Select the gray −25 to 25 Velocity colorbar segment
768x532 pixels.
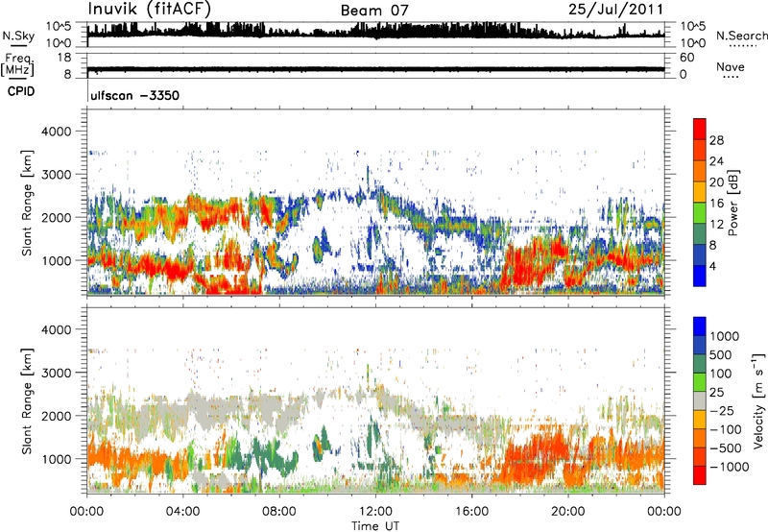700,400
